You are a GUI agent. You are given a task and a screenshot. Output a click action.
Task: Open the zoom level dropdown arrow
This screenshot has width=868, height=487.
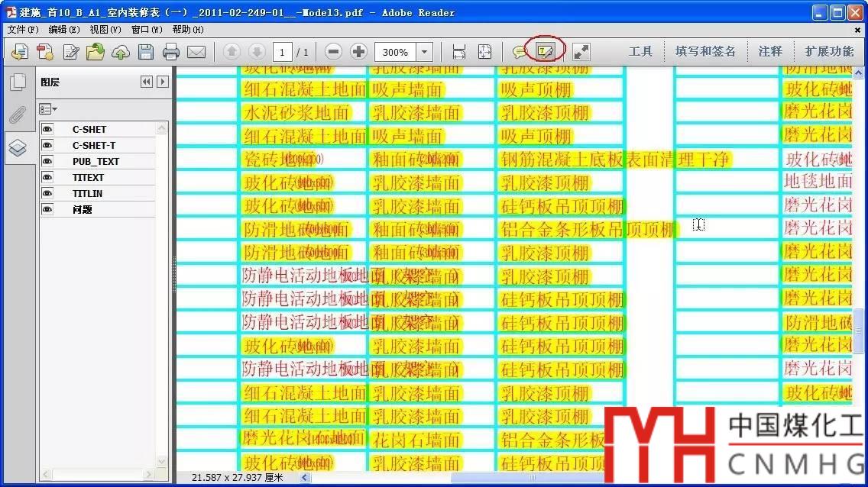tap(425, 52)
